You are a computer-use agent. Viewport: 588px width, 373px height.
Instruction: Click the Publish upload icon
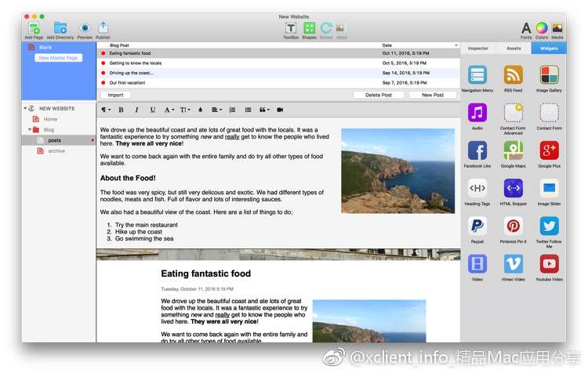[103, 28]
